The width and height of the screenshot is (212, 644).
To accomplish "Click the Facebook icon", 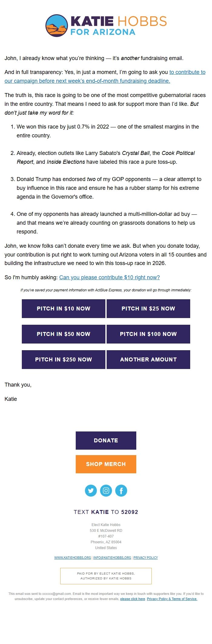I will 121,491.
